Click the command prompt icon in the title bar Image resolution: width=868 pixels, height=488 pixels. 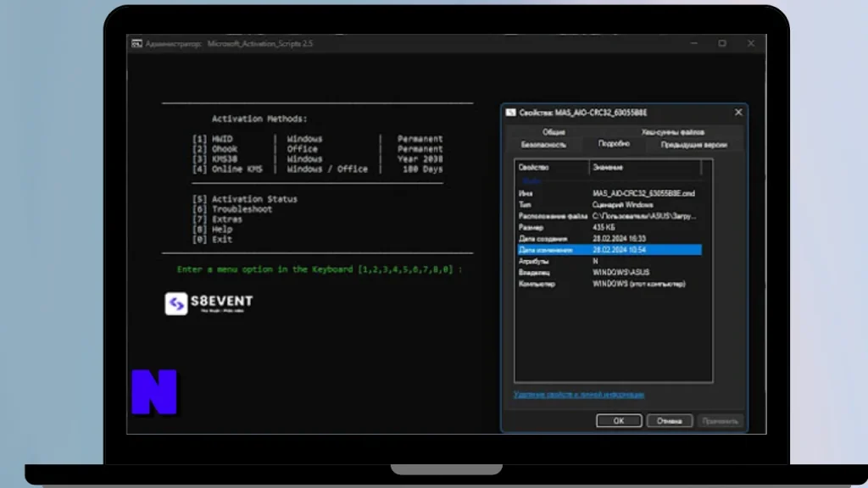coord(136,43)
